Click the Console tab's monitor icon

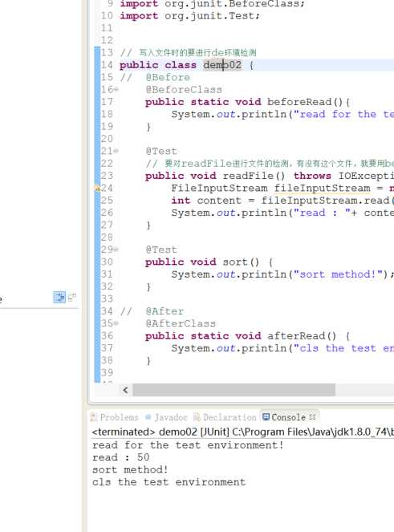[266, 416]
